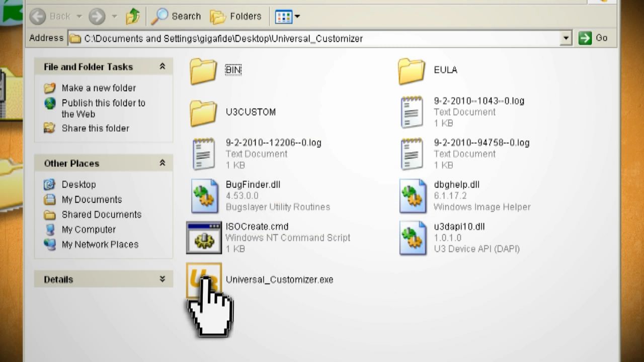Select the BIN folder icon

point(203,71)
